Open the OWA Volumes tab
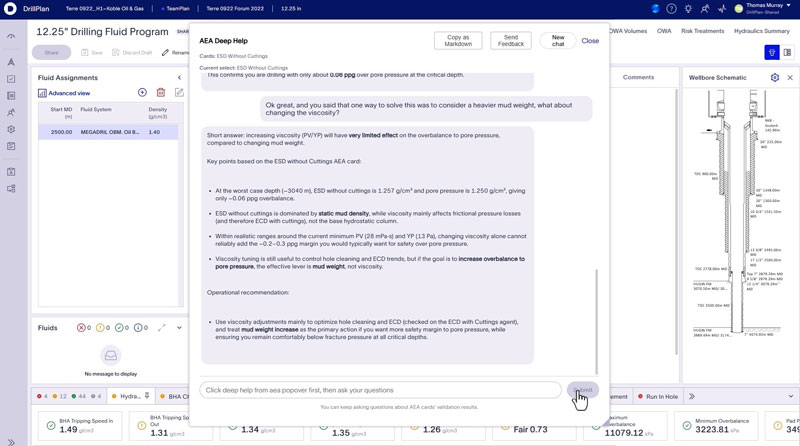Screen dimensions: 800x446 pyautogui.click(x=629, y=31)
